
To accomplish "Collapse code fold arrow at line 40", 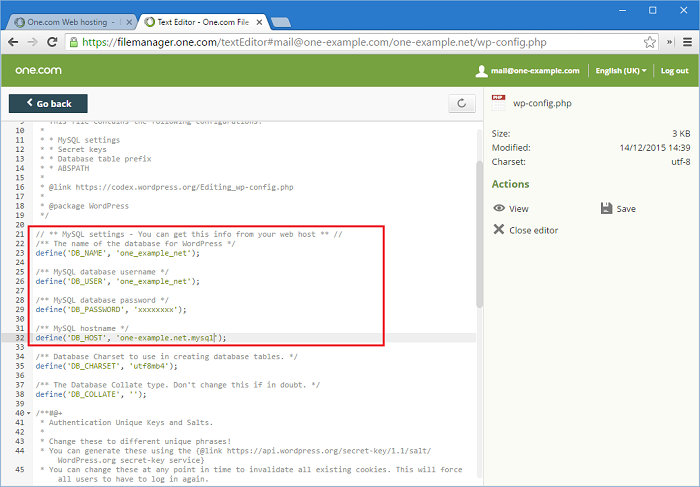I will click(29, 413).
